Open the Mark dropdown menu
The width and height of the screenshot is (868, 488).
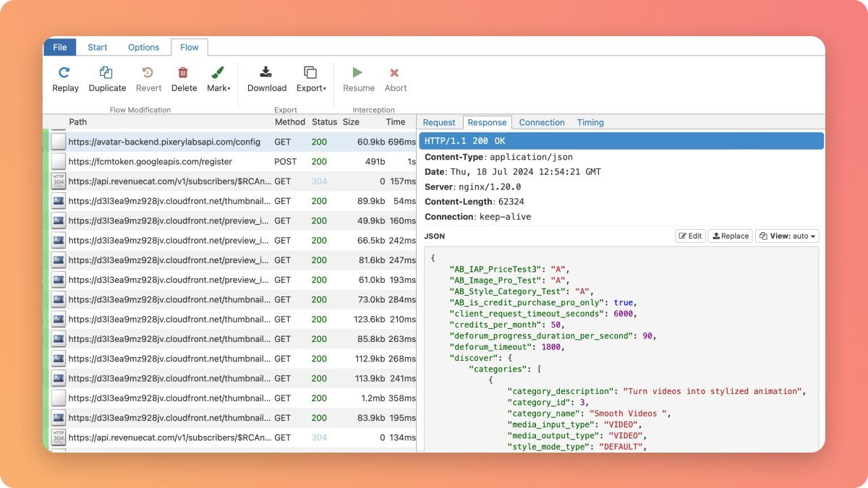[x=218, y=79]
